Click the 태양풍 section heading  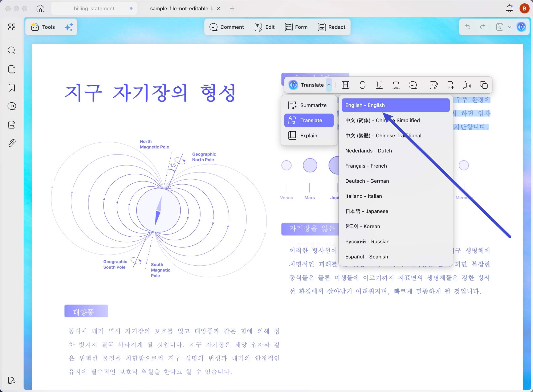click(86, 311)
